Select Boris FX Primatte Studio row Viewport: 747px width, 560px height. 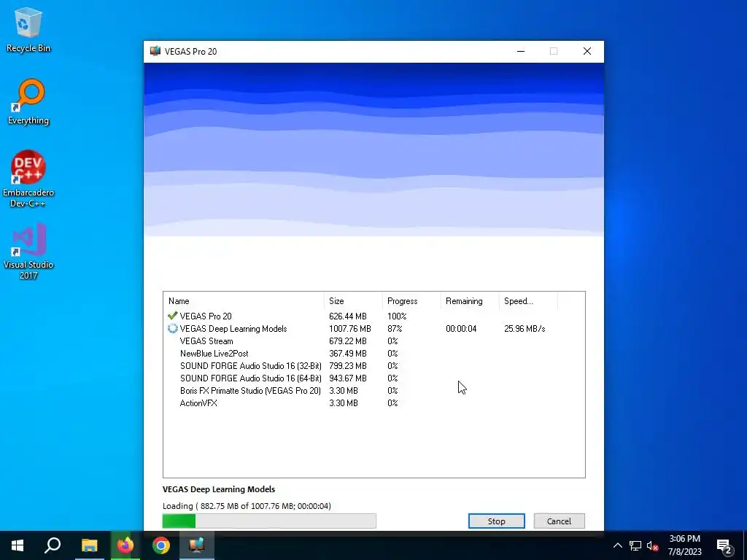pos(374,391)
